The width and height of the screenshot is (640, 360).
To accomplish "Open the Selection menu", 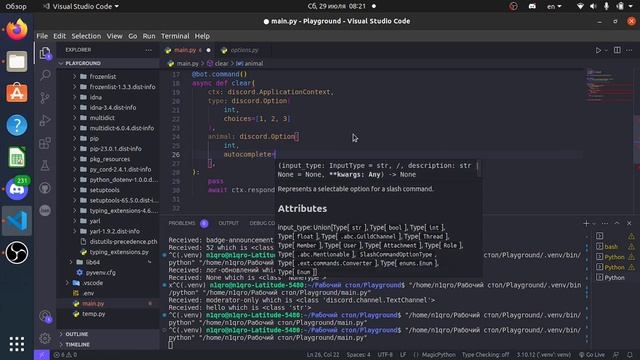I will (x=86, y=36).
